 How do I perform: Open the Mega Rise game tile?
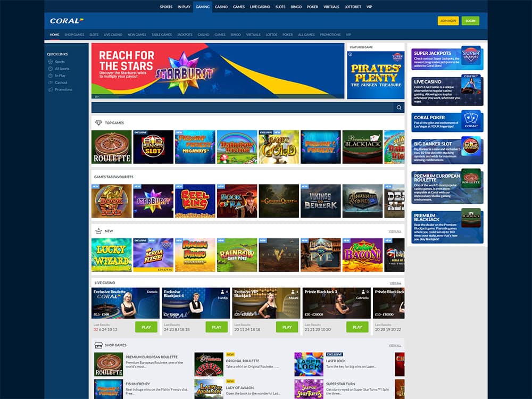[153, 255]
